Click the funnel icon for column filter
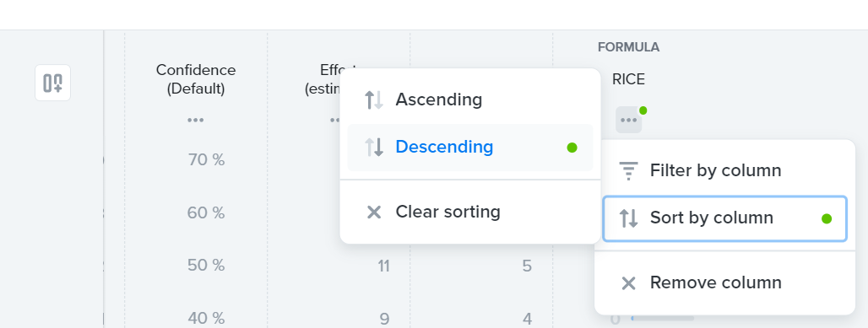 click(628, 171)
